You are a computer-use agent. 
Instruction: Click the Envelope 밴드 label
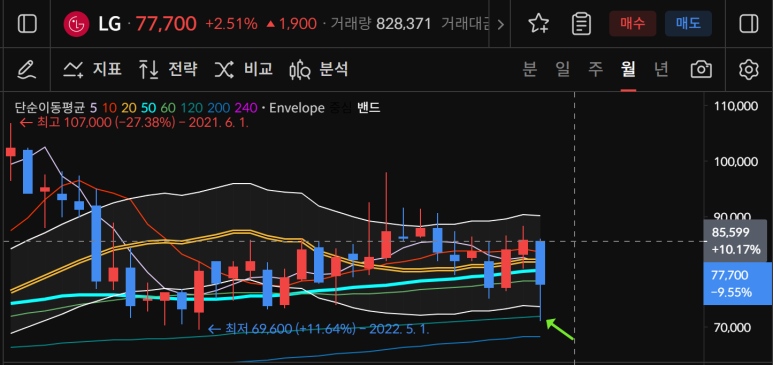368,108
